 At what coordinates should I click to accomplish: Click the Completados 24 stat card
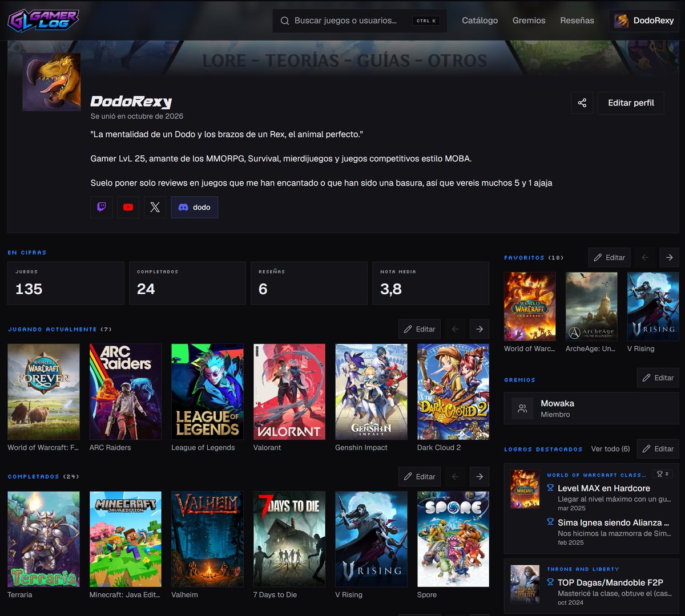(187, 283)
